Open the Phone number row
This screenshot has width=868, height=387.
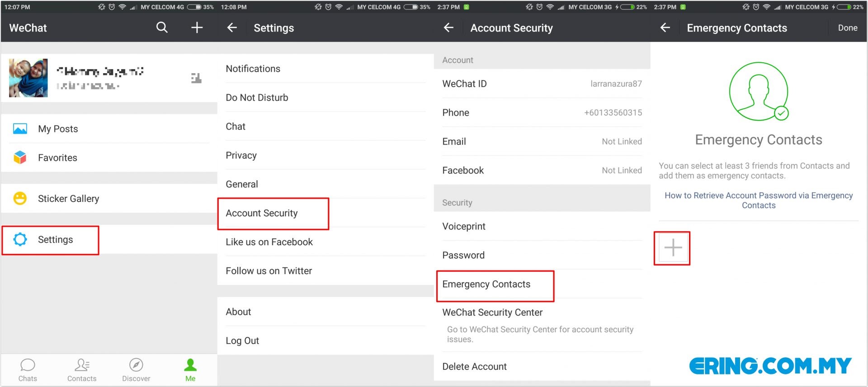542,112
